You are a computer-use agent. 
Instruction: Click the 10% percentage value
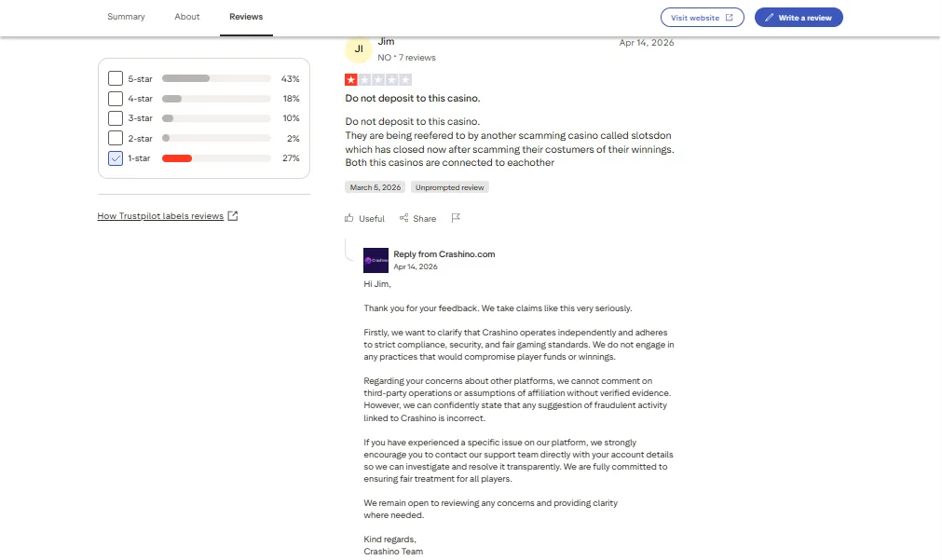pos(292,118)
